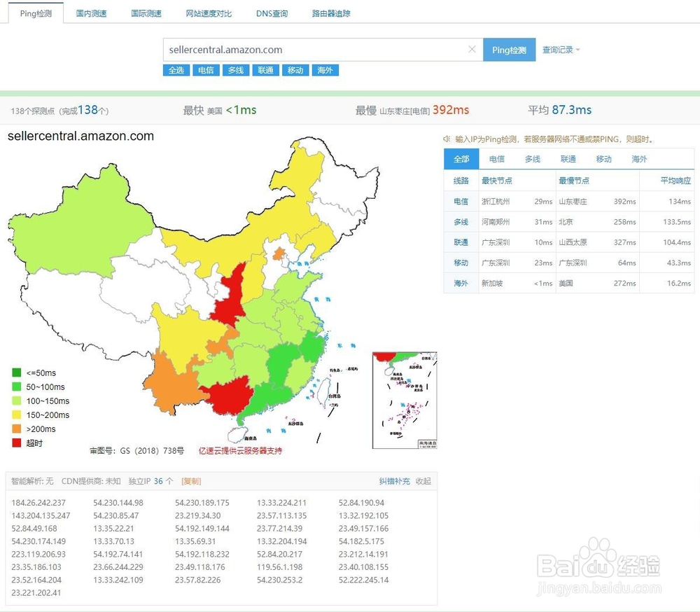Click the 50~100ms legend swatch
The width and height of the screenshot is (700, 612).
(x=17, y=387)
